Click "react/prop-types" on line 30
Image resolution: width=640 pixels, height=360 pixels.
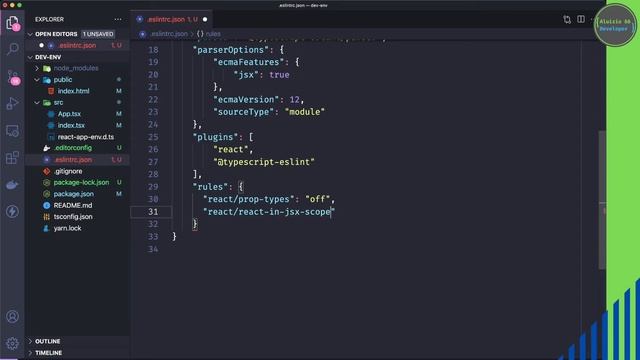[249, 199]
